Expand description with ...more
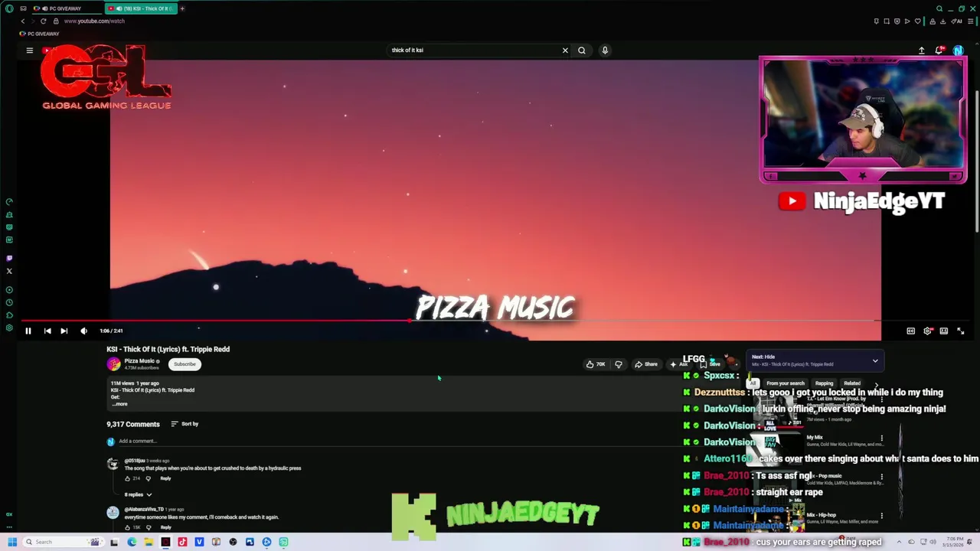The image size is (980, 551). [119, 404]
